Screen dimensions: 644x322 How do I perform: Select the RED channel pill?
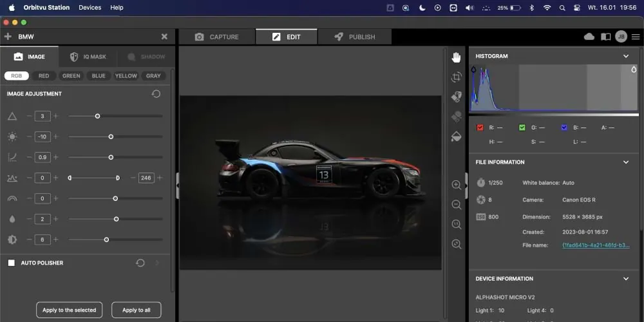point(44,76)
